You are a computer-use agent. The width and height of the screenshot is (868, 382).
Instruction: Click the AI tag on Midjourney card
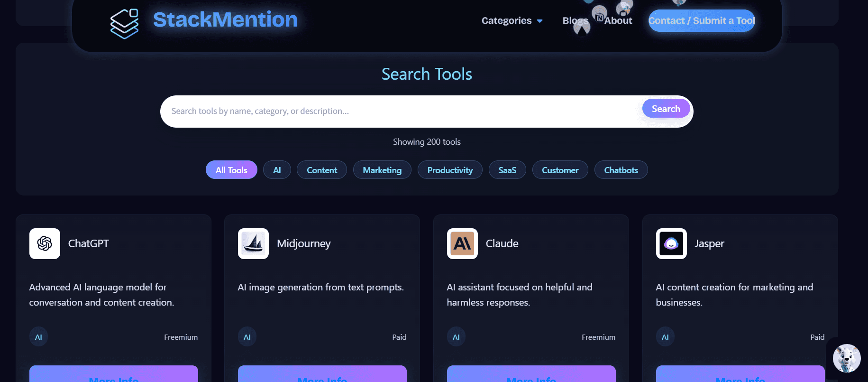tap(247, 337)
